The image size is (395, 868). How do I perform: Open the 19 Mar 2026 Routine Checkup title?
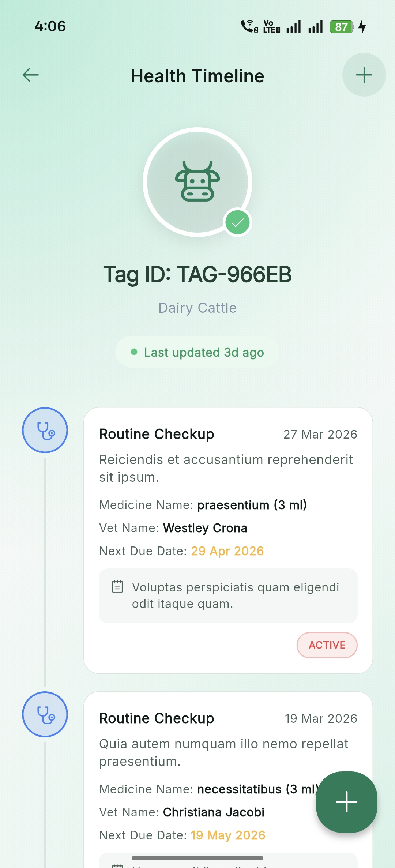point(157,718)
